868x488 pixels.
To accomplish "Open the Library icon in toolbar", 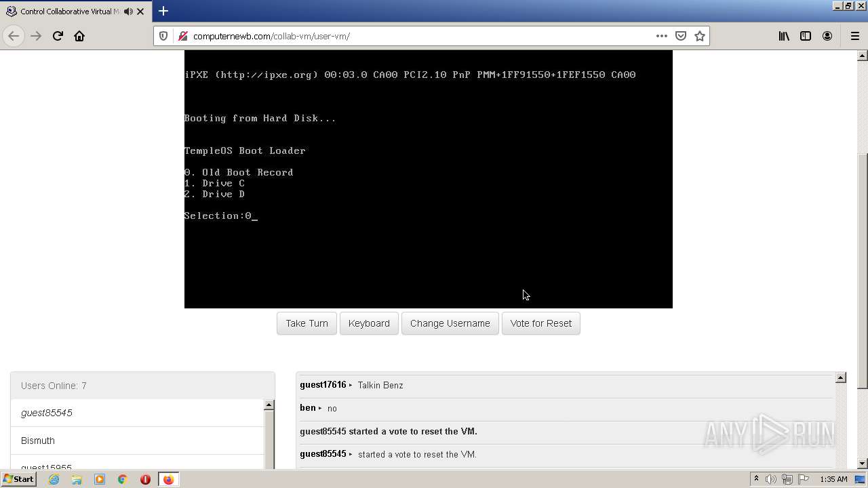I will pos(784,36).
